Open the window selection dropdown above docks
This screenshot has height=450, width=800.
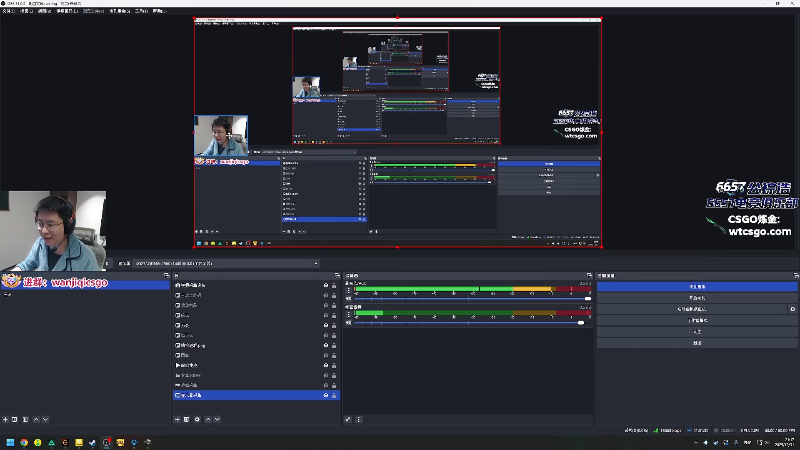227,263
